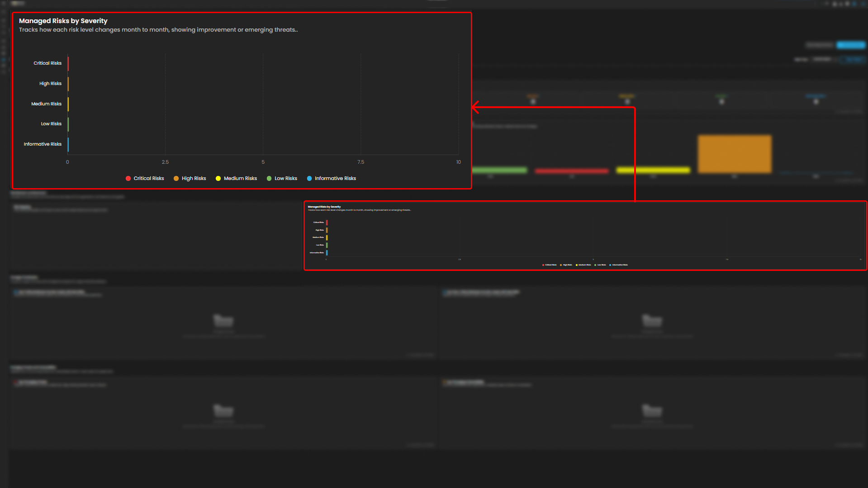Click the High Risks y-axis label in enlarged chart
The image size is (868, 488).
(50, 84)
